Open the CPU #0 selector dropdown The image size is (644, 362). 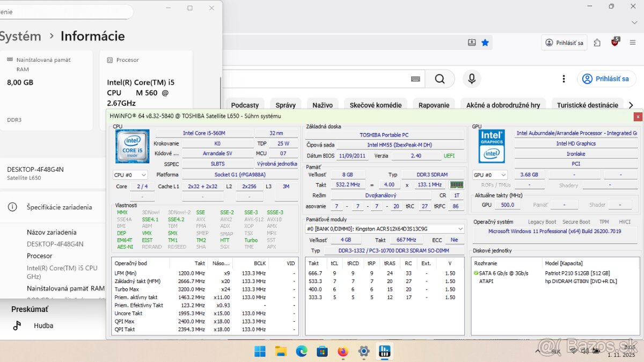click(x=130, y=175)
